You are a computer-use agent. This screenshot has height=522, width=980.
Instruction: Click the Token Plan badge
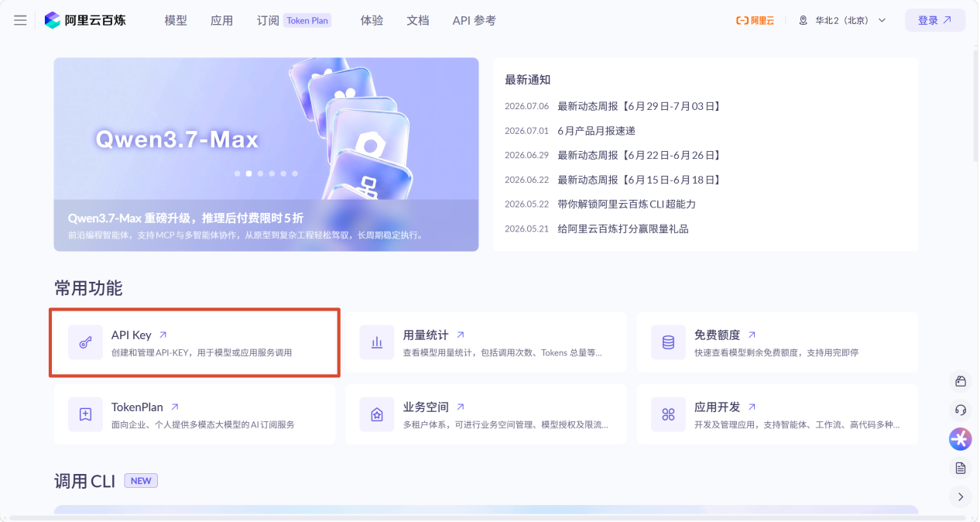(x=307, y=20)
